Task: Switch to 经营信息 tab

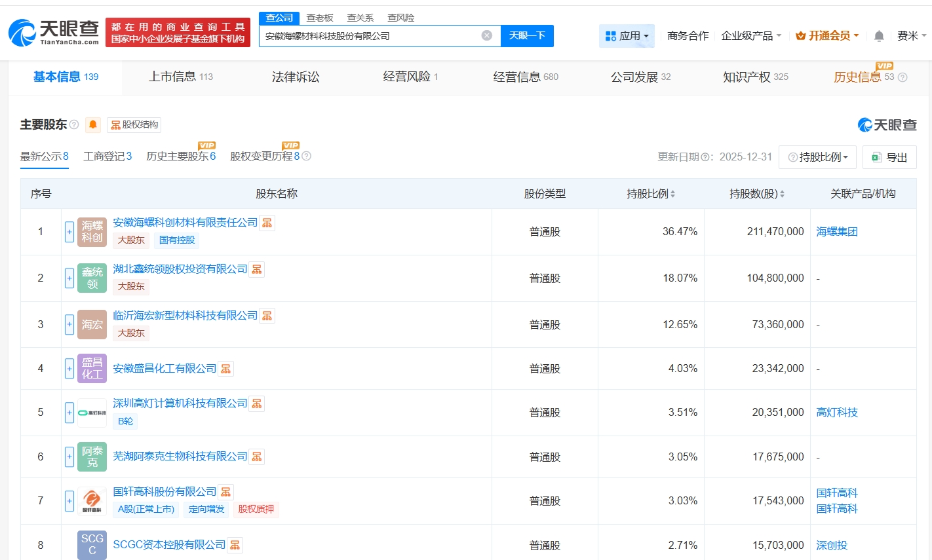Action: (526, 77)
